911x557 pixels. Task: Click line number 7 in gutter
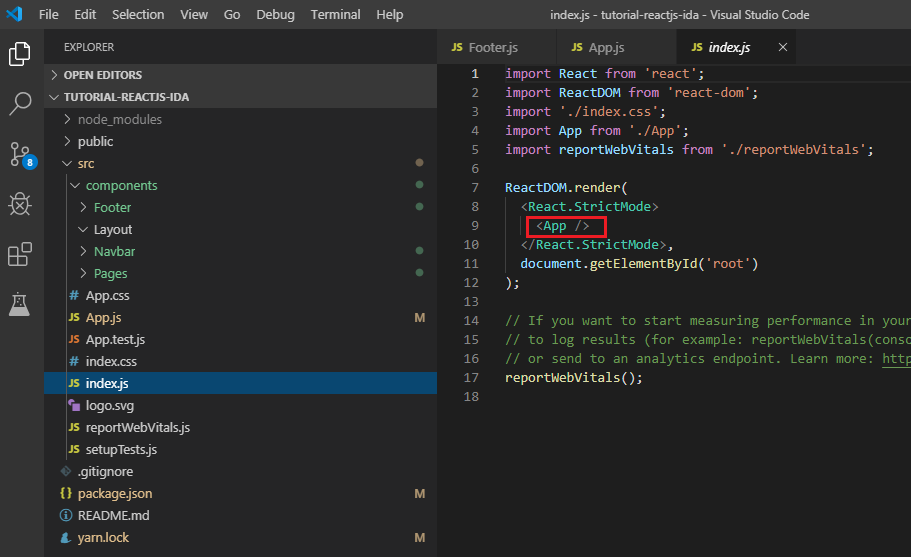pos(475,188)
